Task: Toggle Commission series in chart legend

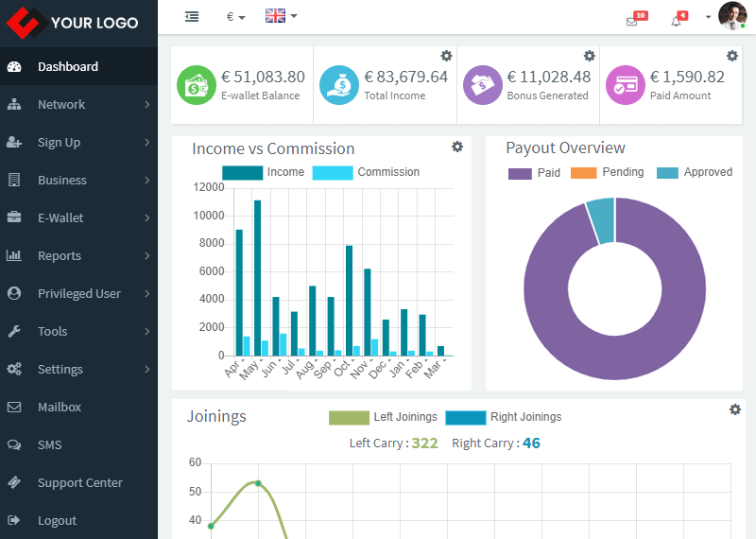Action: tap(333, 173)
